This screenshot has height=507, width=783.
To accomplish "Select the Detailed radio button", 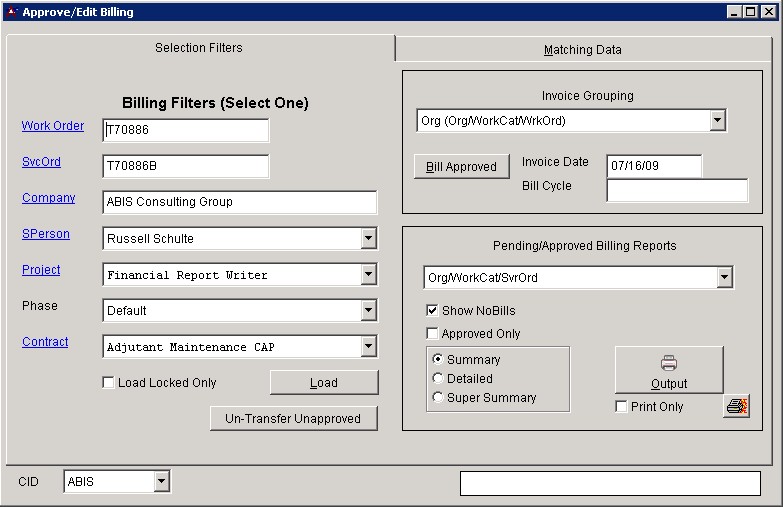I will click(438, 379).
